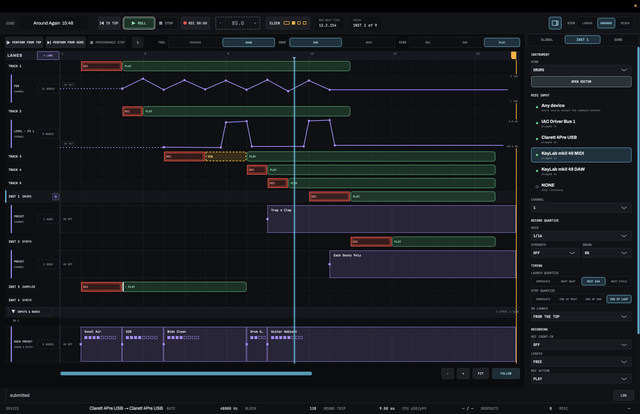Image resolution: width=640 pixels, height=414 pixels.
Task: Choose the Rec verb option
Action: 428,42
